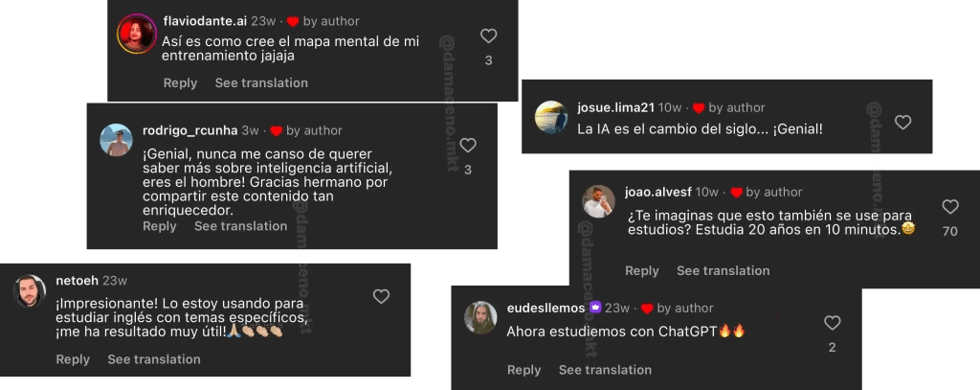The height and width of the screenshot is (390, 980).
Task: View the 70 likes count on joao.alvesf's comment
Action: 950,232
